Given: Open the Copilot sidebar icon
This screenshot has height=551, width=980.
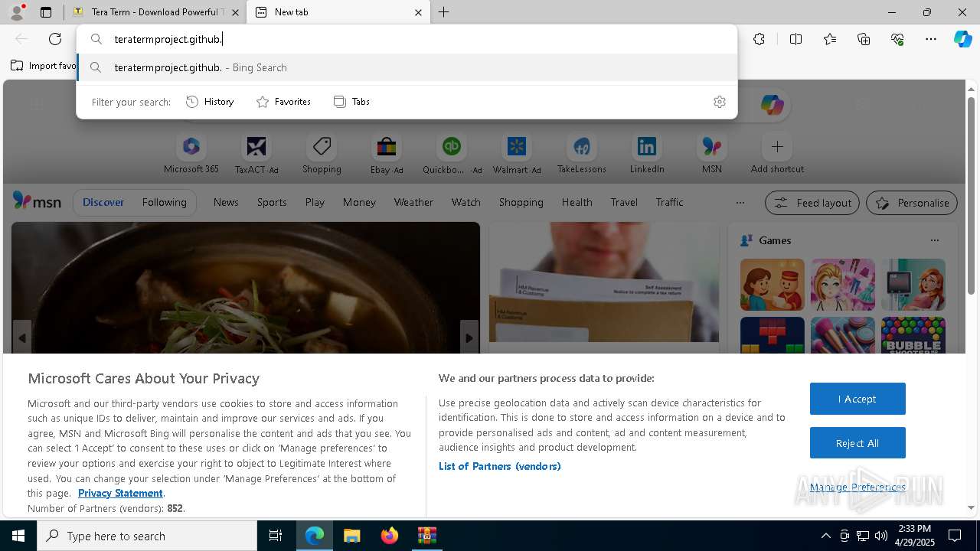Looking at the screenshot, I should point(962,39).
